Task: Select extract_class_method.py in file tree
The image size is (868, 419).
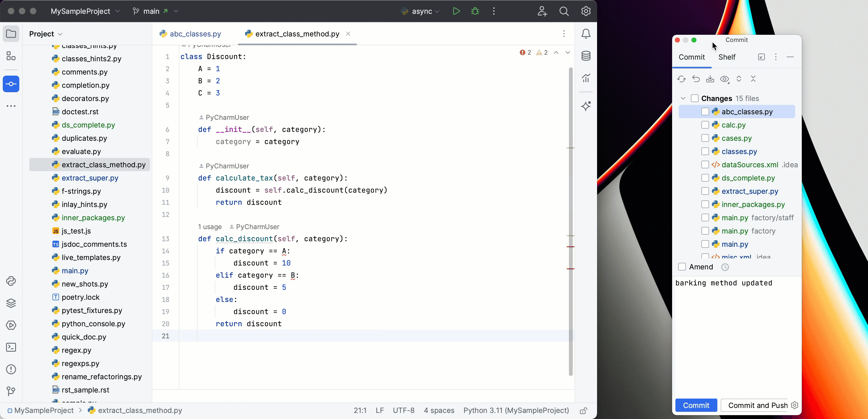Action: pos(103,165)
